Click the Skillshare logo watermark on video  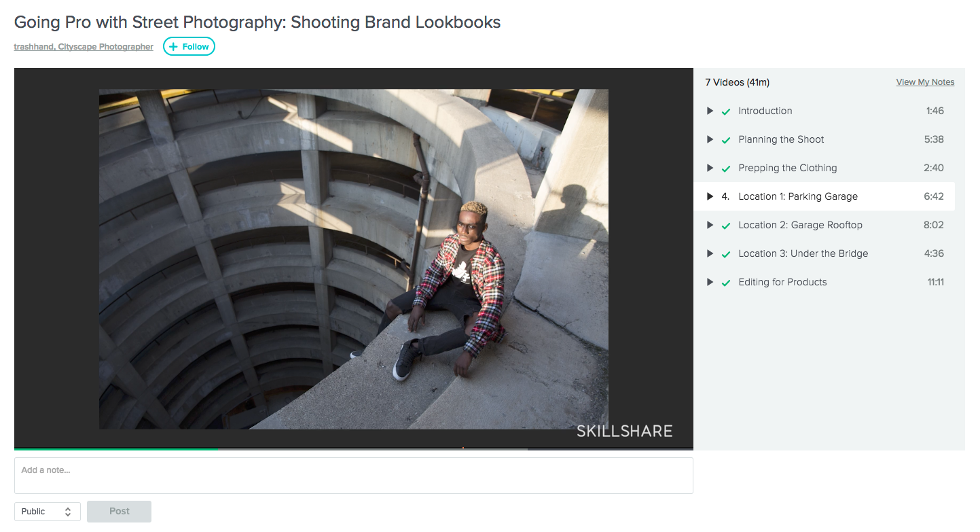point(624,431)
